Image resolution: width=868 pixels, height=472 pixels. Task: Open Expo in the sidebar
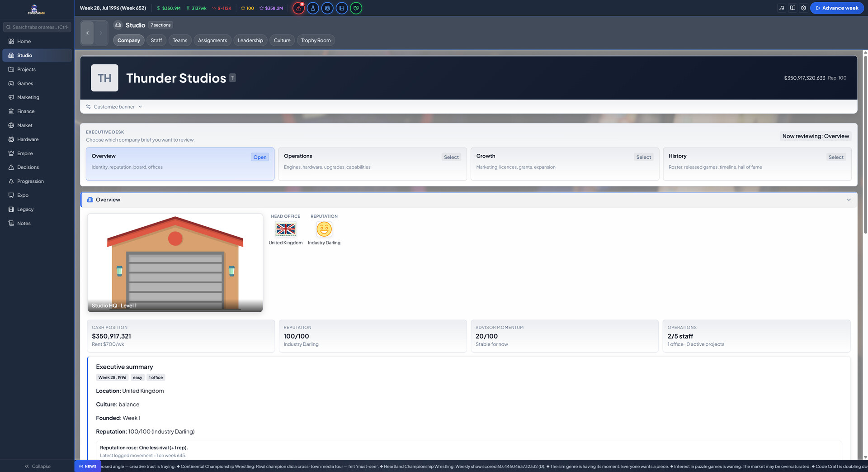click(x=37, y=195)
